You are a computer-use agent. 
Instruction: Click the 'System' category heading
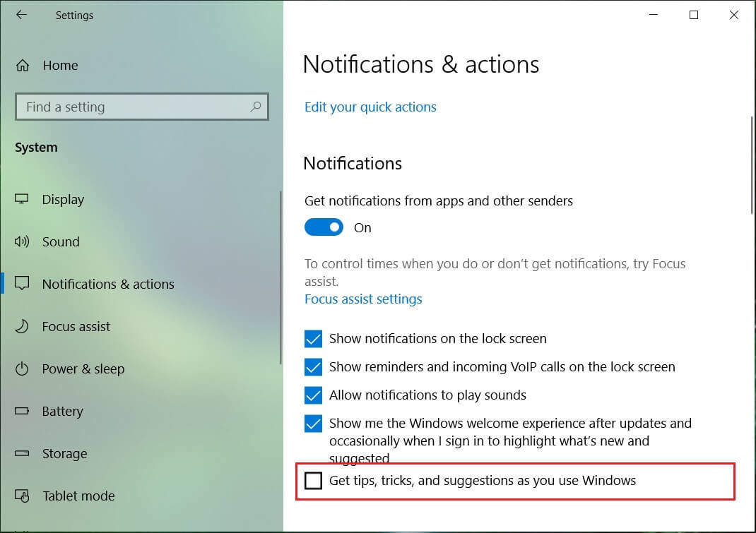click(x=36, y=148)
